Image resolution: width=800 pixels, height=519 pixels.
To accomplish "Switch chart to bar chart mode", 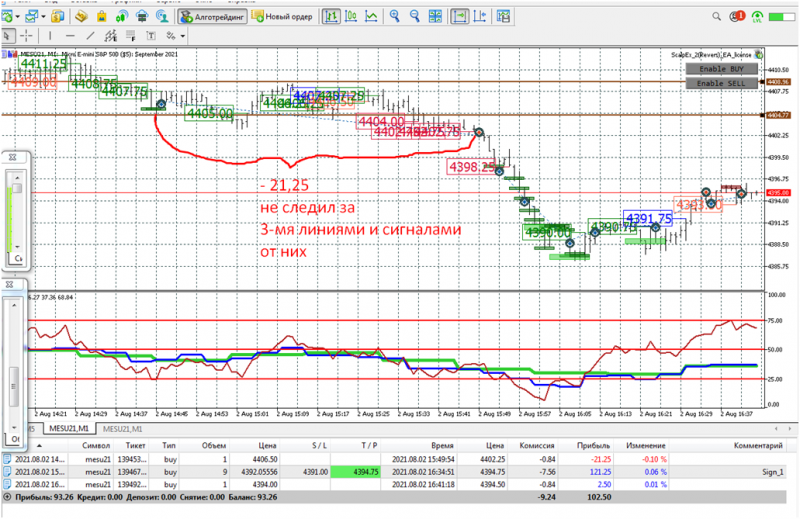I will 331,17.
